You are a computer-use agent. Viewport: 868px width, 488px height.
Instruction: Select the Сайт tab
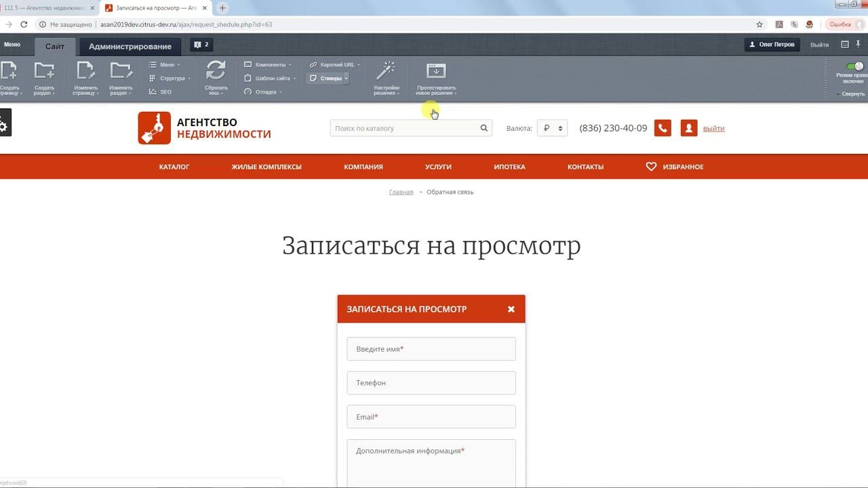point(55,47)
